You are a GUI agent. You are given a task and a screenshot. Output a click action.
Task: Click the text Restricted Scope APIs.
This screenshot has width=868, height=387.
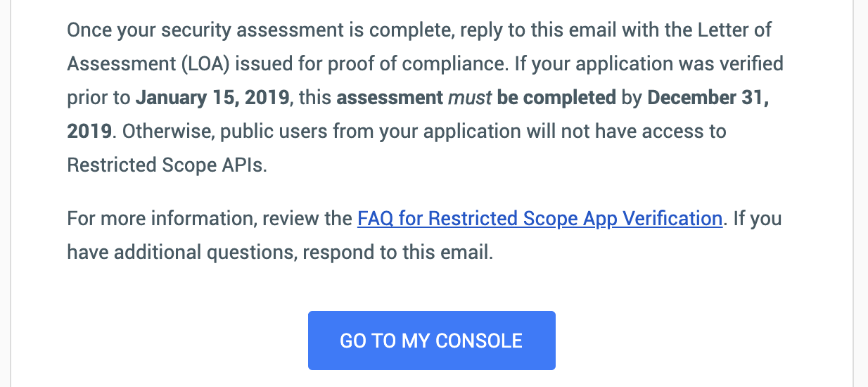[x=167, y=165]
